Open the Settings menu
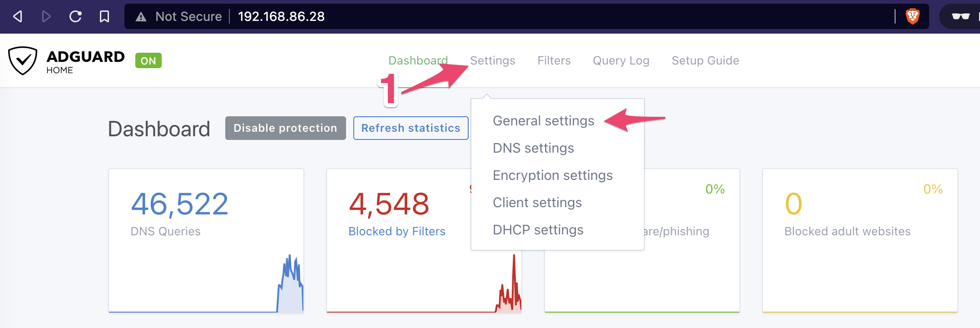 (x=493, y=60)
